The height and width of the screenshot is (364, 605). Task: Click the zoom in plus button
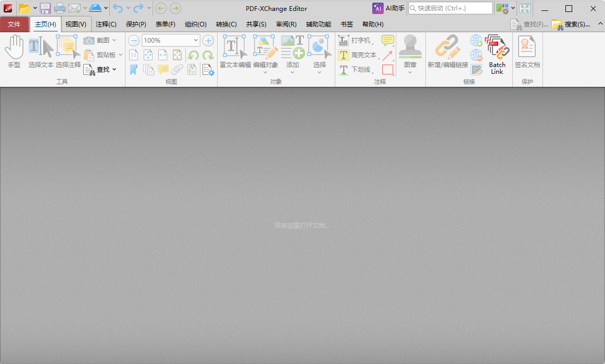coord(208,40)
